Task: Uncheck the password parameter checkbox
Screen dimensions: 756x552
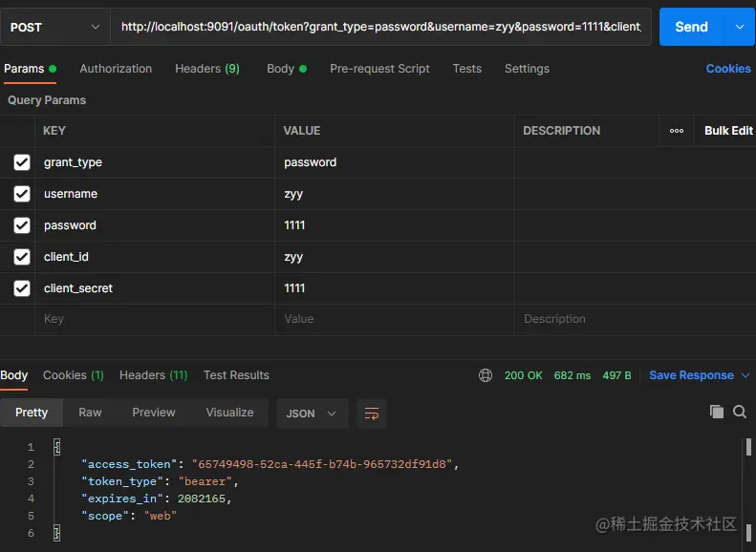Action: [x=22, y=225]
